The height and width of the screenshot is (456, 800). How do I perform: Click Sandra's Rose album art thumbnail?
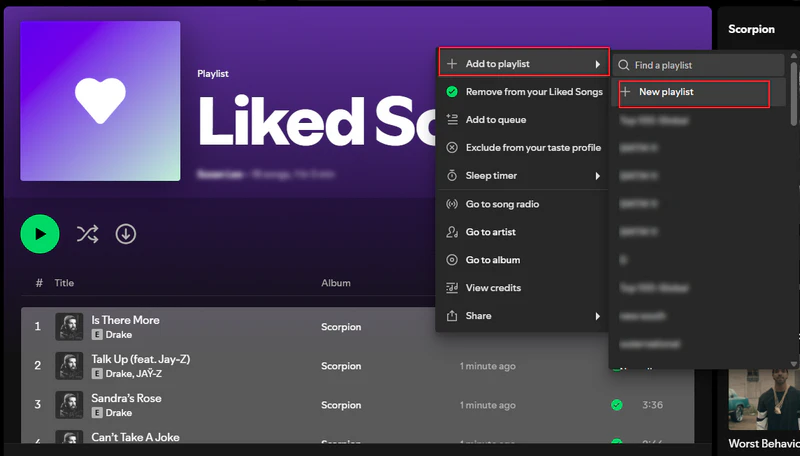(x=69, y=405)
